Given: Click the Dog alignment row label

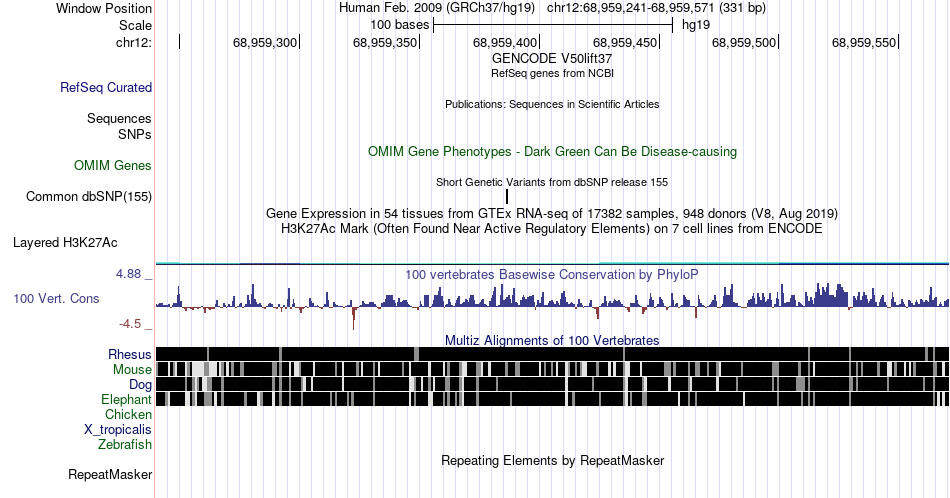Looking at the screenshot, I should click(141, 385).
